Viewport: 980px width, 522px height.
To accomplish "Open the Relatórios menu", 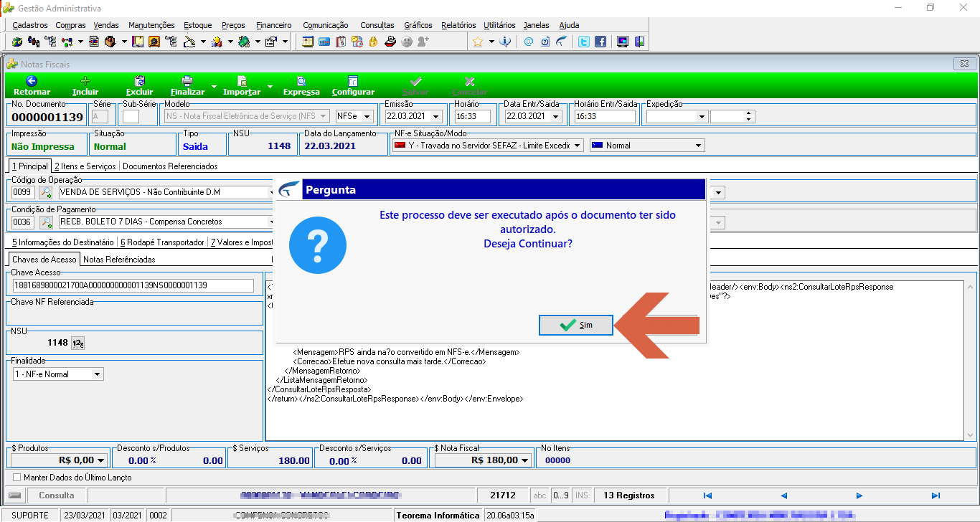I will point(459,25).
